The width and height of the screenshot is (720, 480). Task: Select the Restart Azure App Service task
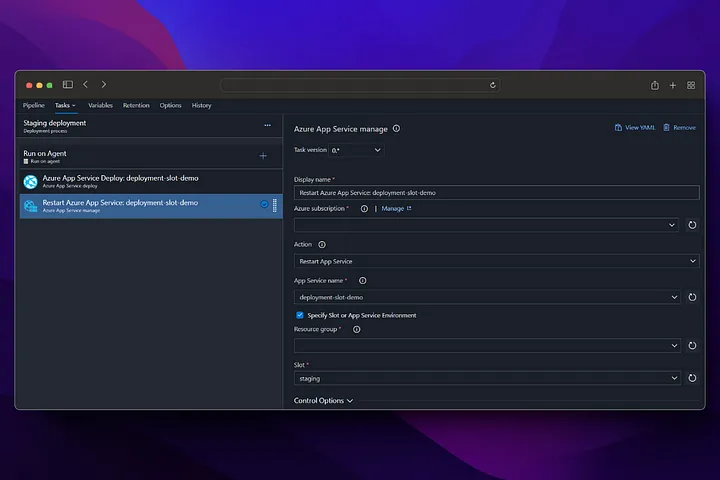(x=151, y=206)
